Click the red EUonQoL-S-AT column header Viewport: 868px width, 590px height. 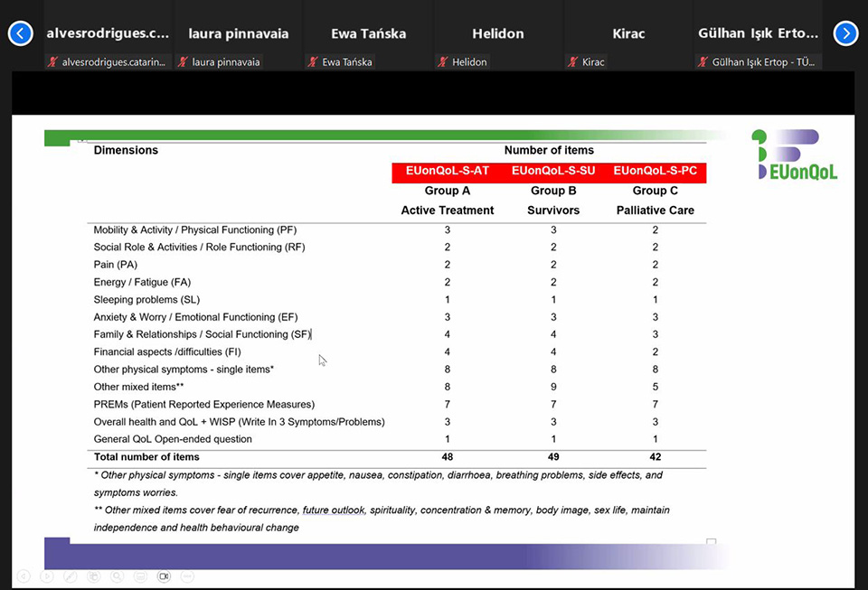tap(448, 172)
